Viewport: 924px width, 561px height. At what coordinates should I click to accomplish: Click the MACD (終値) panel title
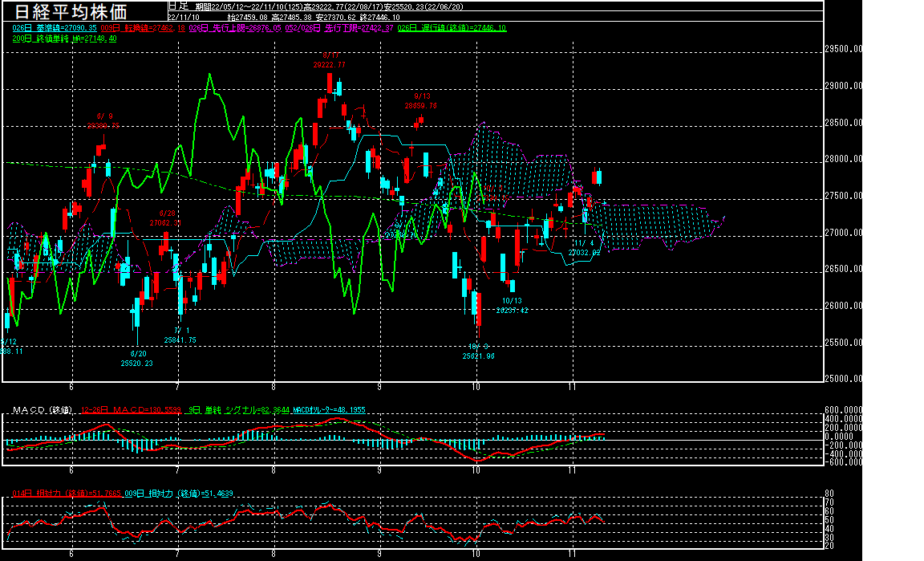pos(43,410)
